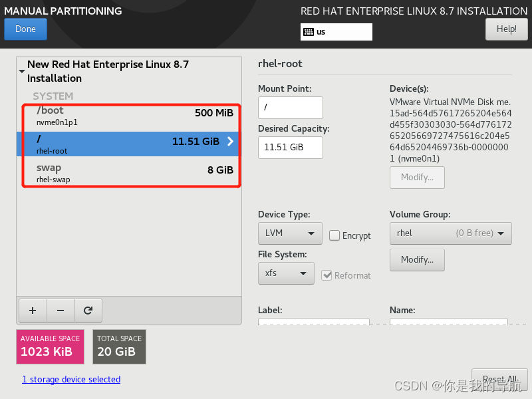Open the Device Type LVM dropdown
Viewport: 532px width, 399px height.
(290, 233)
